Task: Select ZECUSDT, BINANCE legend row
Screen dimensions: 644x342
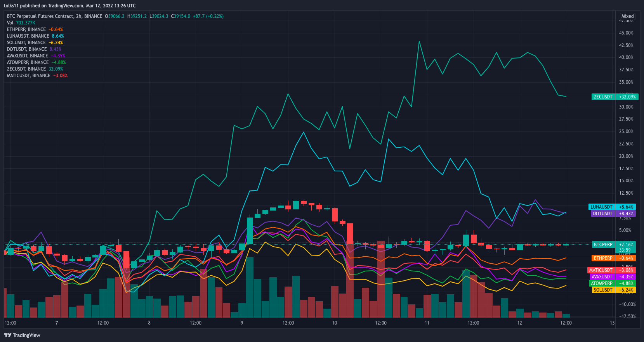Action: (35, 69)
